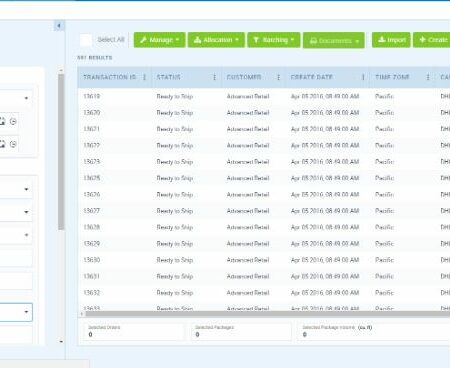
Task: Sort by Create Date column header
Action: [x=312, y=77]
